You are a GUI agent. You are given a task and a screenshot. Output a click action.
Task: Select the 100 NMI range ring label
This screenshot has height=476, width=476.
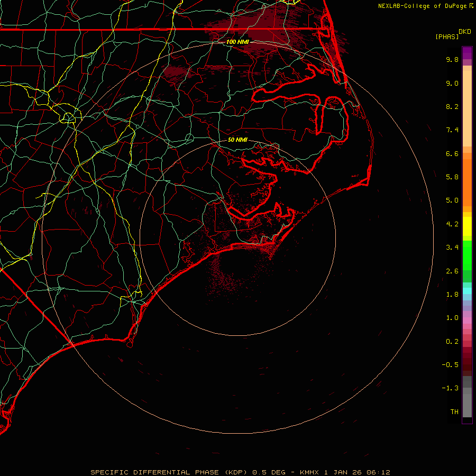click(237, 42)
